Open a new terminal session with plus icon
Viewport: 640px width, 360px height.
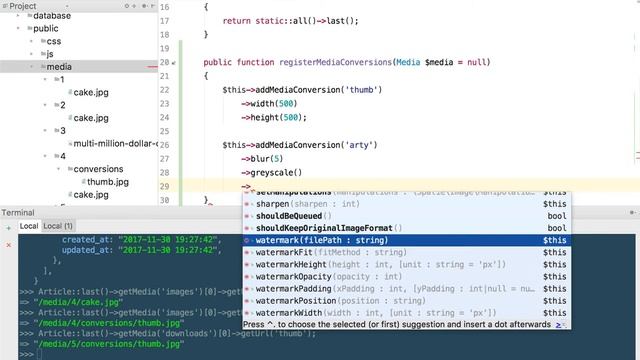9,228
